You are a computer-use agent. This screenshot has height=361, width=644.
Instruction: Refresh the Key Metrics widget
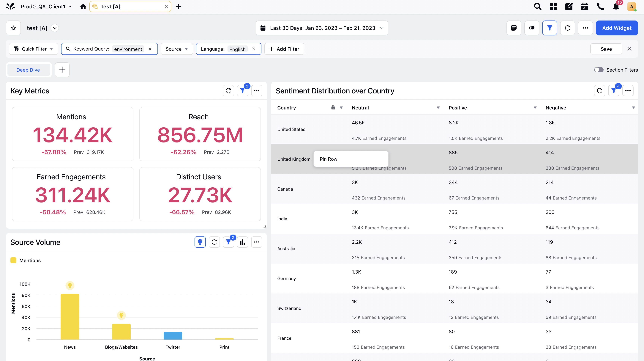coord(228,91)
